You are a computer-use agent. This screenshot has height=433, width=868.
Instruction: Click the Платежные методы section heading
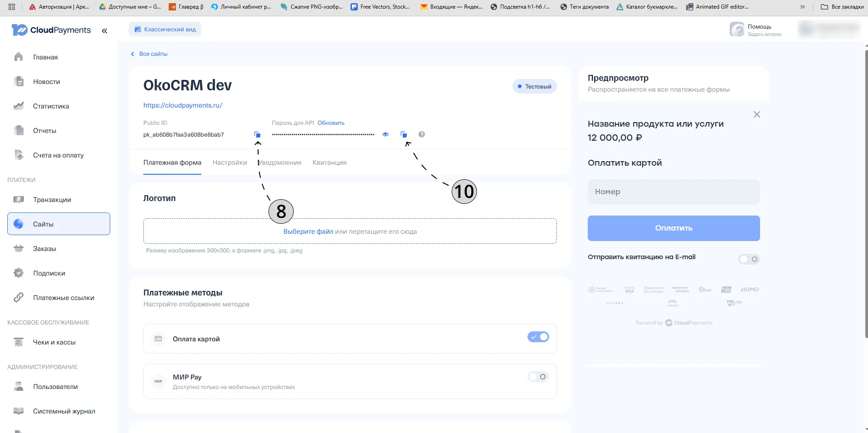pyautogui.click(x=183, y=293)
